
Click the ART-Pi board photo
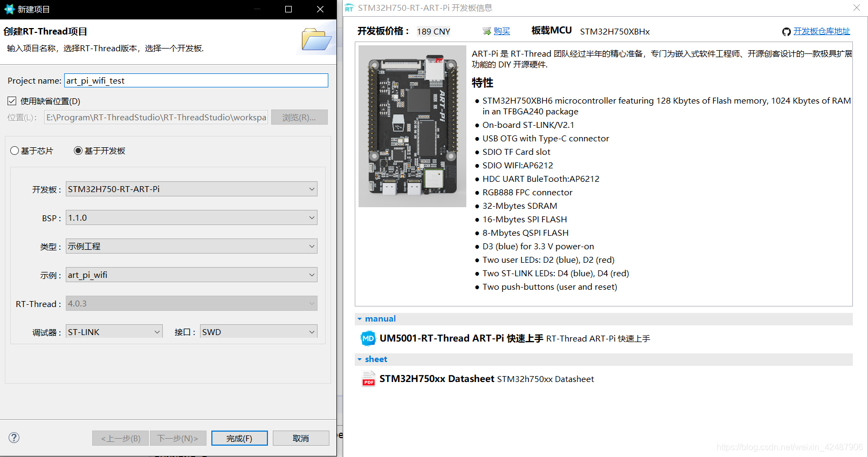412,126
